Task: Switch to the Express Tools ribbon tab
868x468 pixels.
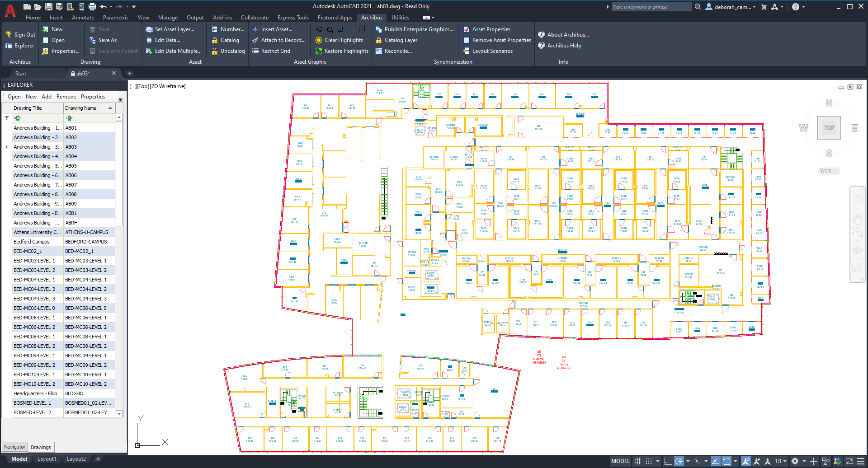Action: click(293, 18)
